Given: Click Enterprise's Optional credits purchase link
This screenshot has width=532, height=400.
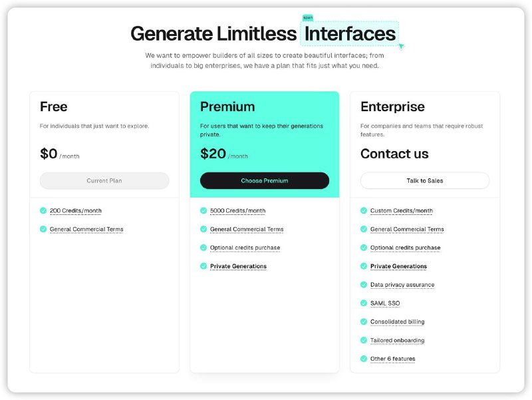Looking at the screenshot, I should (x=405, y=248).
